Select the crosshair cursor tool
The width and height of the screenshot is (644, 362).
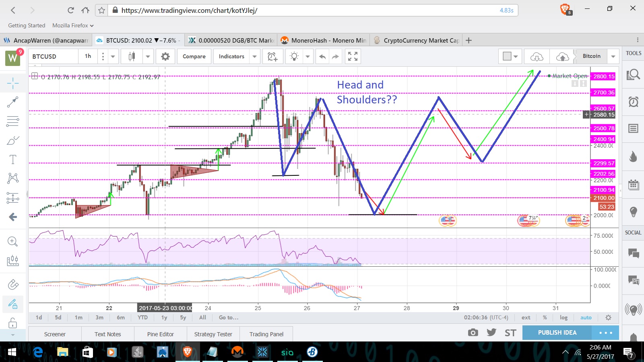pos(13,83)
